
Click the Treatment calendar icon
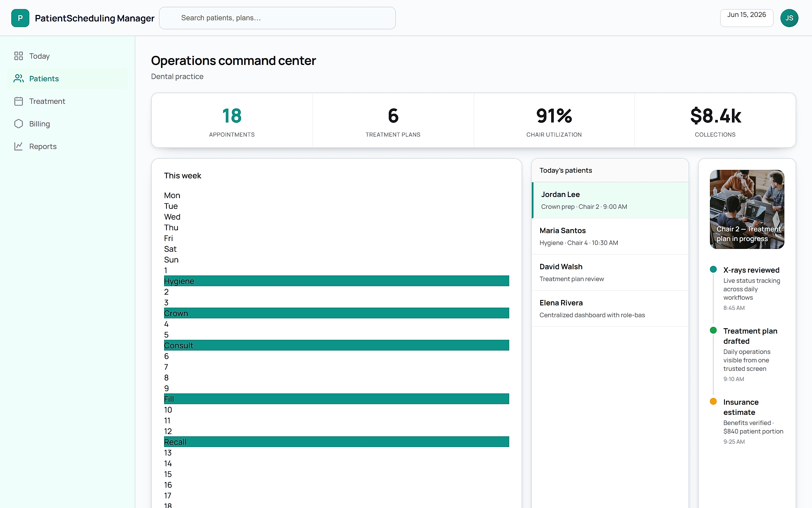click(x=18, y=101)
